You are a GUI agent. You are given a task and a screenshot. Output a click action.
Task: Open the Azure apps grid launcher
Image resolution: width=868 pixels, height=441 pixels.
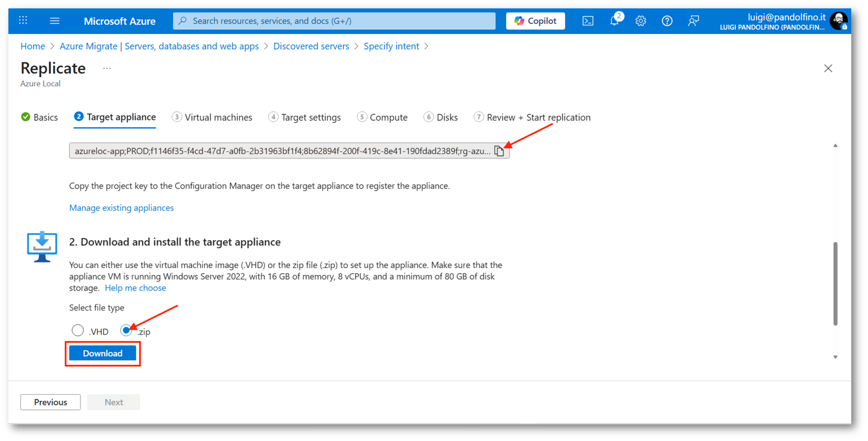point(23,20)
